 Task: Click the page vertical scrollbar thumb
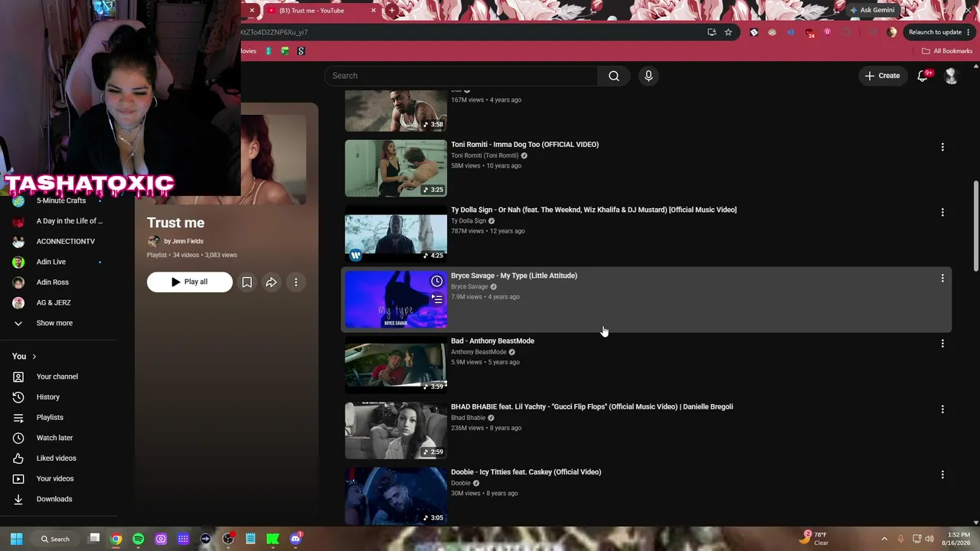click(x=975, y=226)
